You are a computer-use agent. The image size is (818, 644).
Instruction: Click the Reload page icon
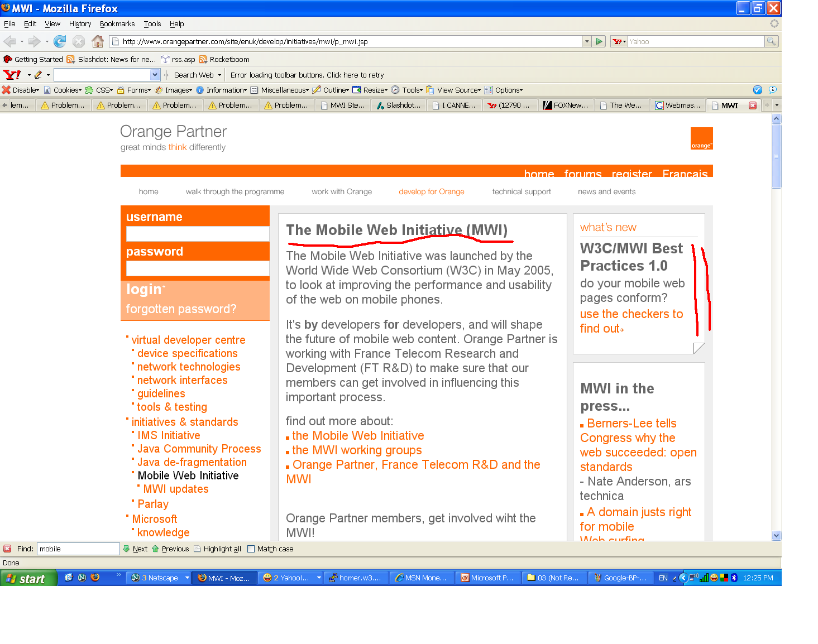click(60, 41)
